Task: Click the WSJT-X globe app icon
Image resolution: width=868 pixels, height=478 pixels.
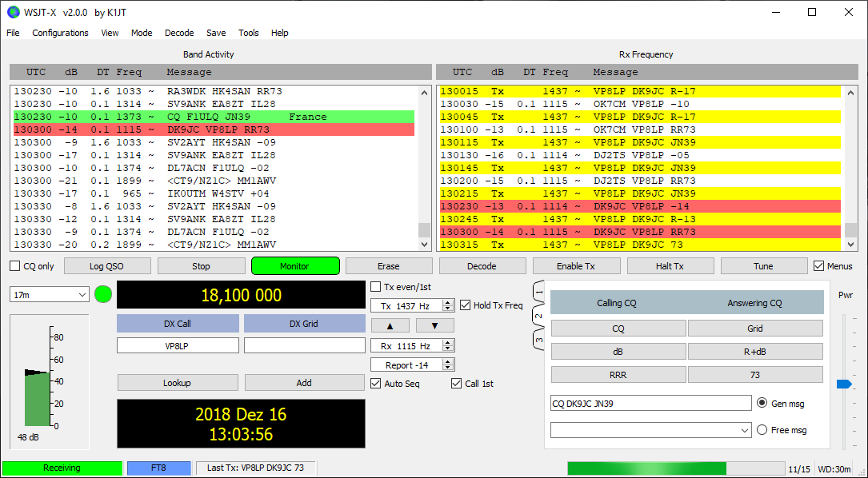Action: click(13, 12)
